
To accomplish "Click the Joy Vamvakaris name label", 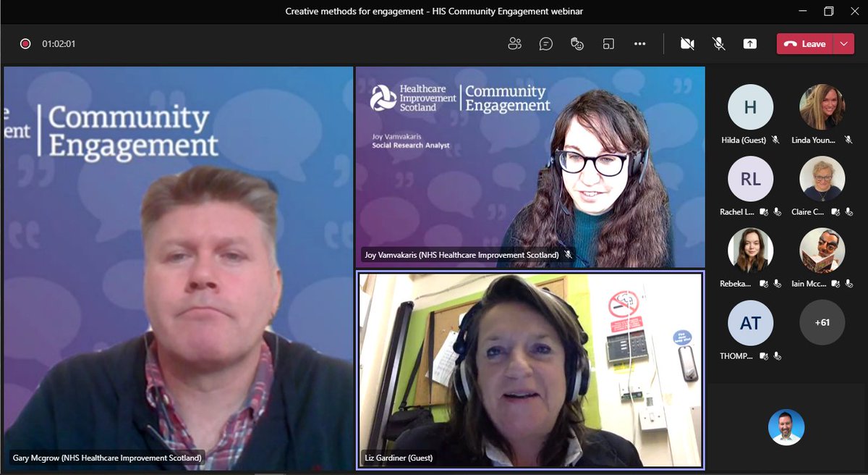I will click(461, 255).
